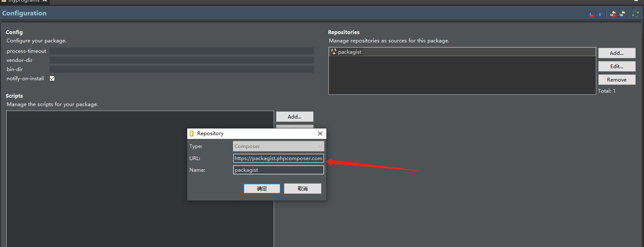Viewport: 644px width, 247px height.
Task: Click the Repository dialog title icon
Action: click(191, 133)
